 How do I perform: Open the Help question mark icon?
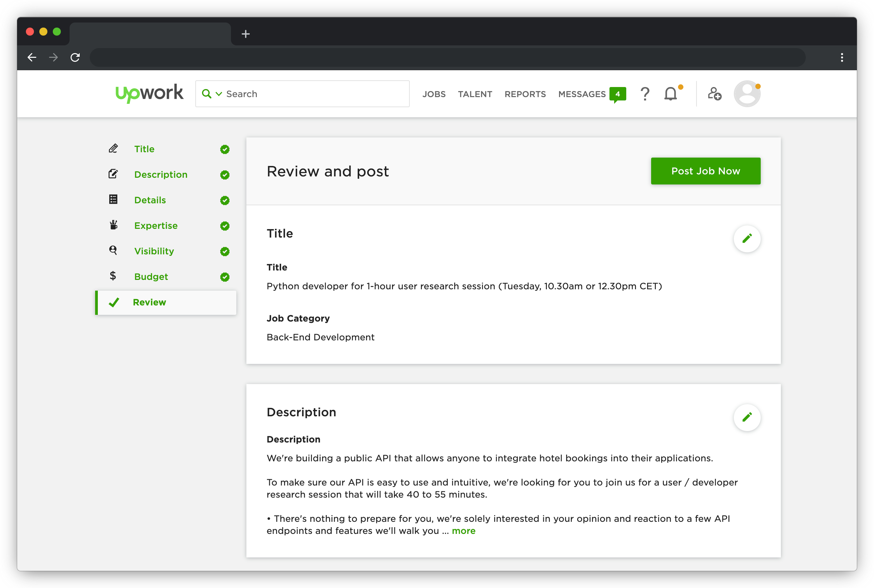[645, 94]
